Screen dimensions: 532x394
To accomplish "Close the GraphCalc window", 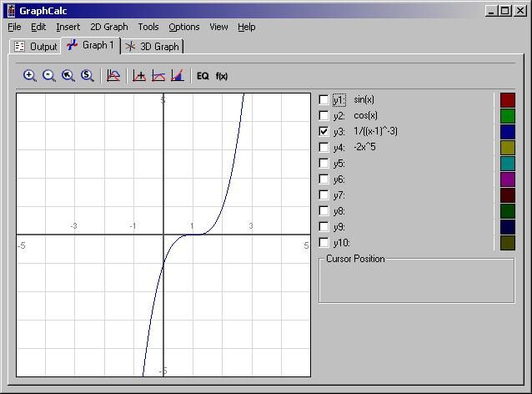I will (x=519, y=11).
